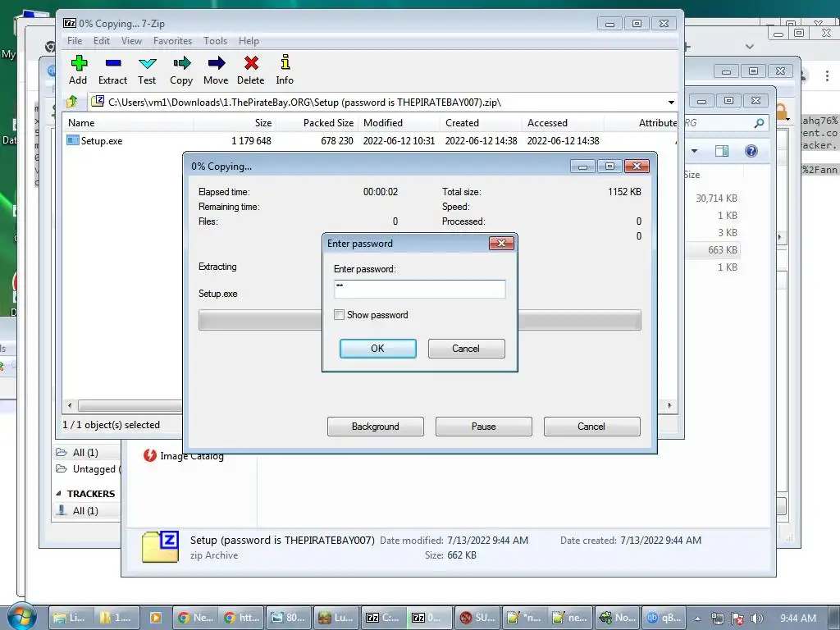Collapse the TRACKERS section
Viewport: 840px width, 630px height.
[58, 493]
